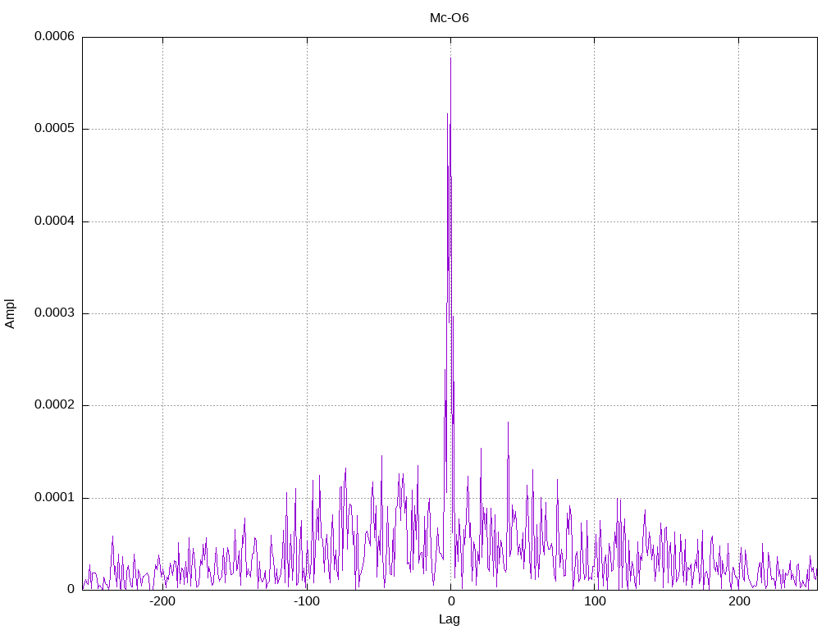
Task: Click the y-axis tick label 0.0005
Action: [x=54, y=128]
